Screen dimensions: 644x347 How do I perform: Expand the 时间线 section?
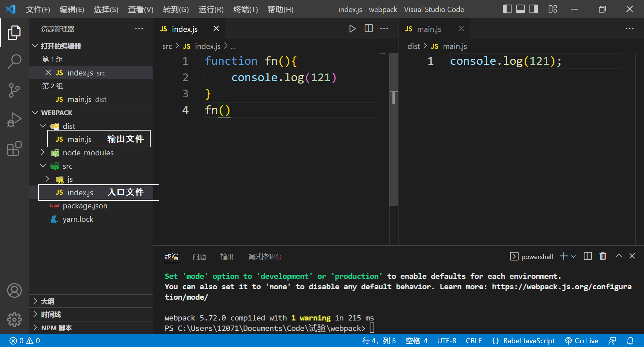[91, 314]
